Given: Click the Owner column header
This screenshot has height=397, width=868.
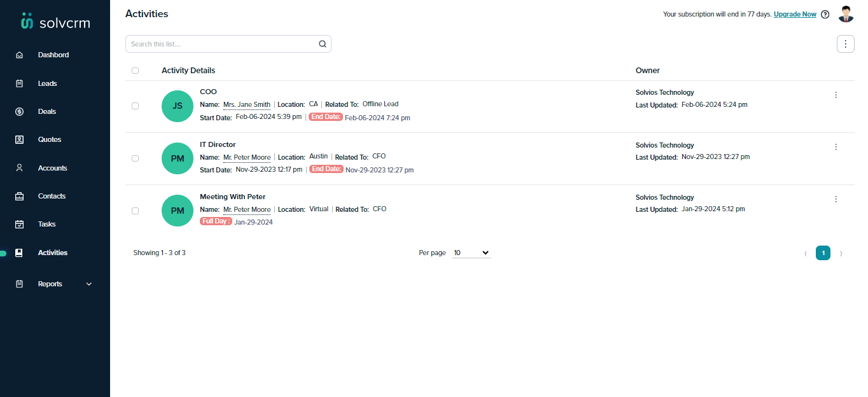Looking at the screenshot, I should tap(648, 71).
